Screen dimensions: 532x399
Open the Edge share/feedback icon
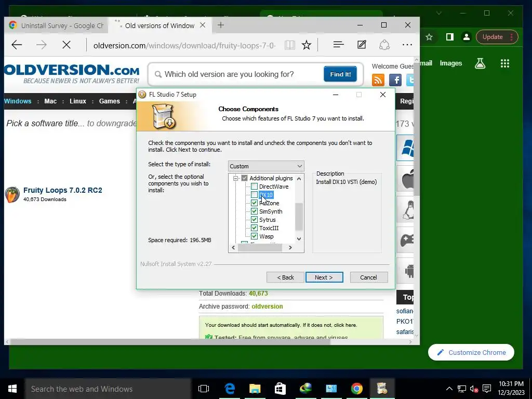[x=384, y=45]
